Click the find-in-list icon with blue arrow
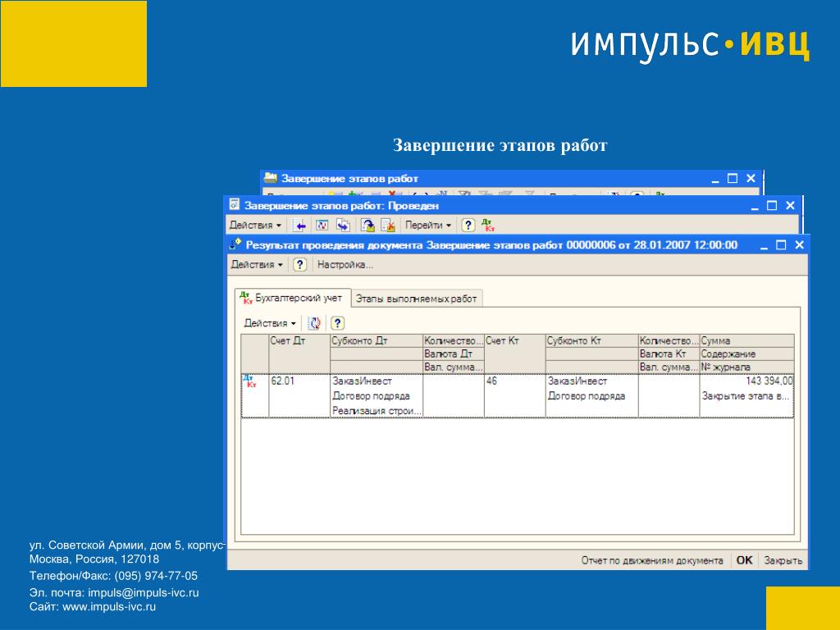This screenshot has width=840, height=630. pyautogui.click(x=299, y=226)
